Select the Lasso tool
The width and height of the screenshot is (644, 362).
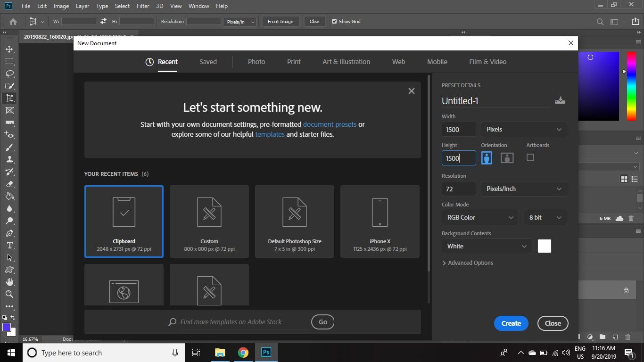[9, 74]
